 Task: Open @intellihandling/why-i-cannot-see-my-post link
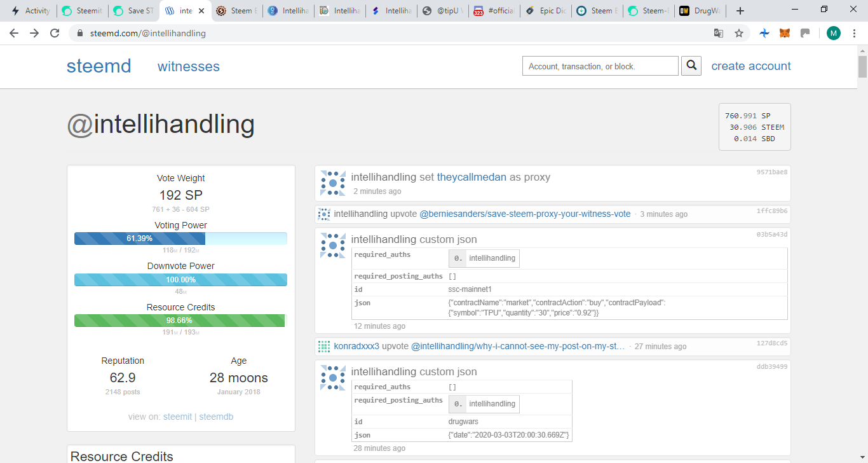pyautogui.click(x=518, y=347)
